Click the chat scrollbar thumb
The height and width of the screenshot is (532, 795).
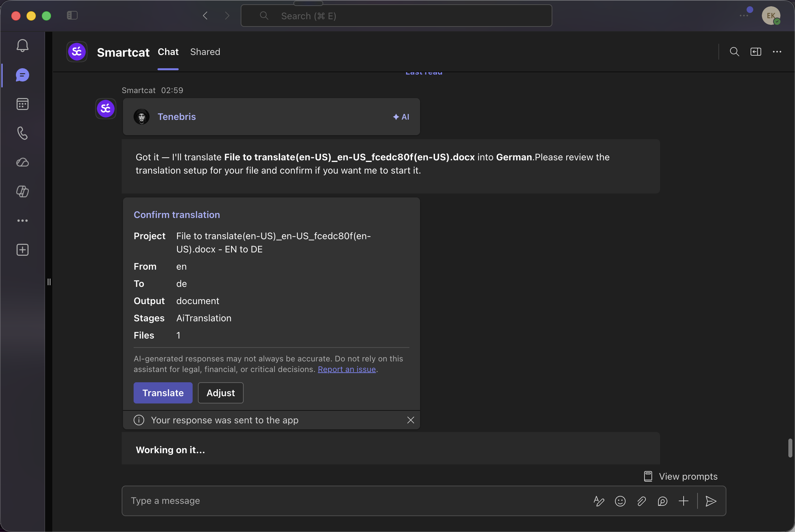pos(790,448)
